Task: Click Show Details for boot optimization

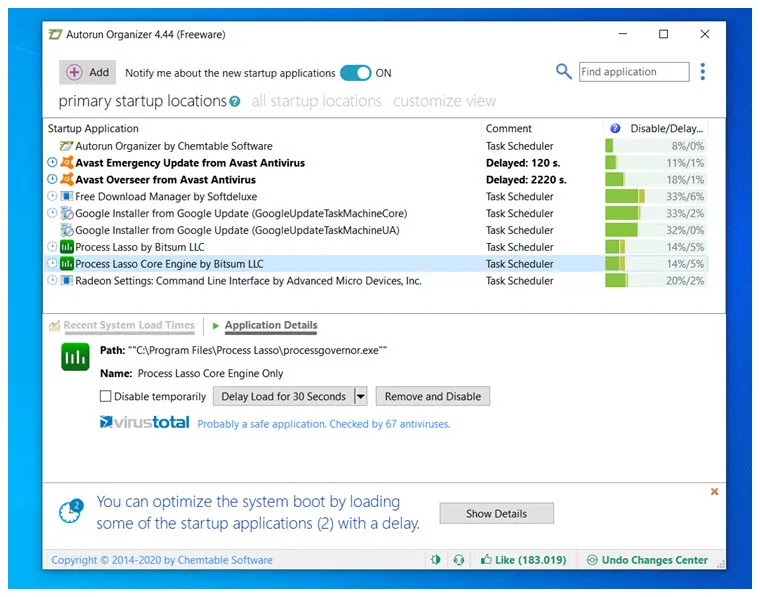Action: (x=496, y=514)
